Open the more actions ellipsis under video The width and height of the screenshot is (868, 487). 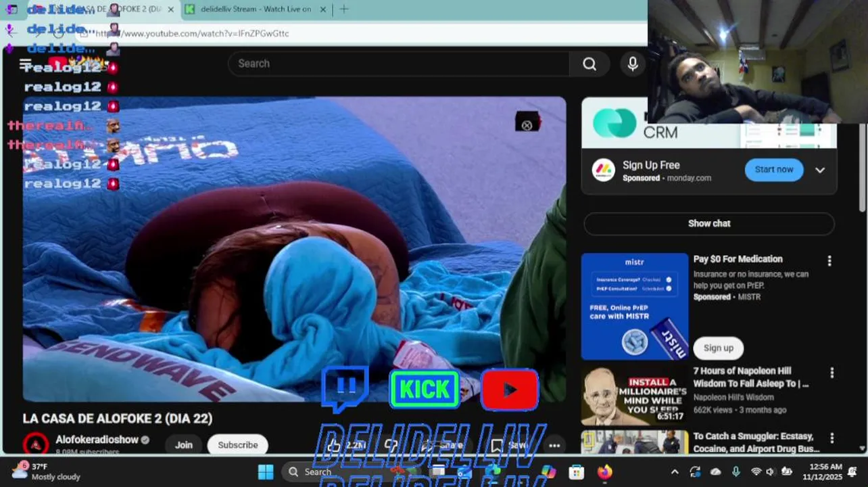[x=554, y=445]
